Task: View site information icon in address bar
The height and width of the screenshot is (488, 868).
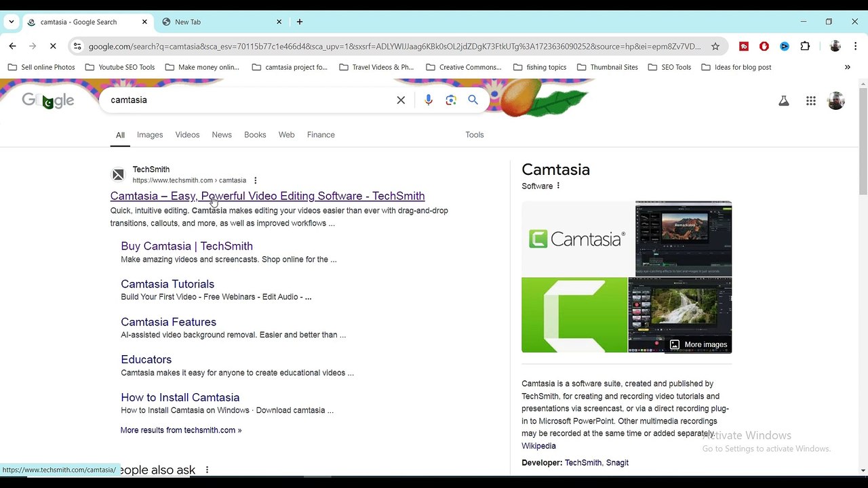Action: coord(77,46)
